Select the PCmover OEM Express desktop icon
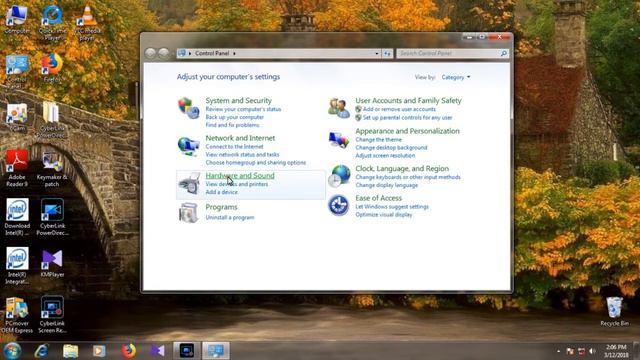The image size is (640, 360). pyautogui.click(x=17, y=314)
